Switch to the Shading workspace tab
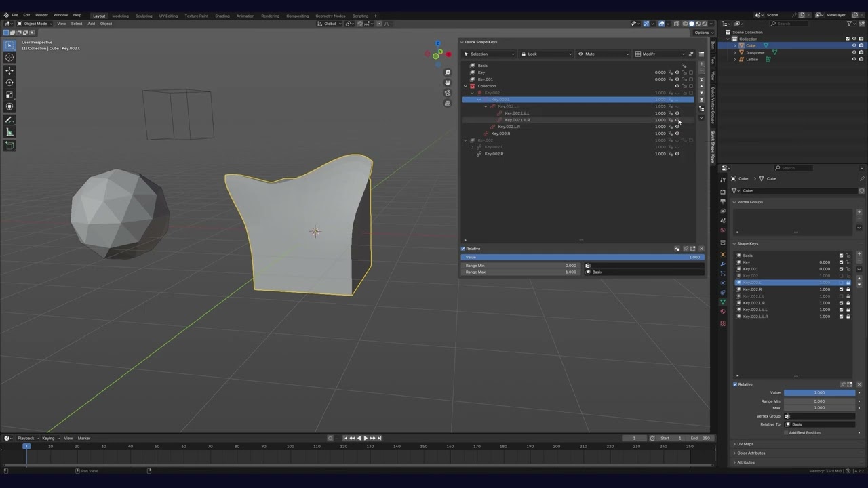This screenshot has width=868, height=488. coord(222,16)
